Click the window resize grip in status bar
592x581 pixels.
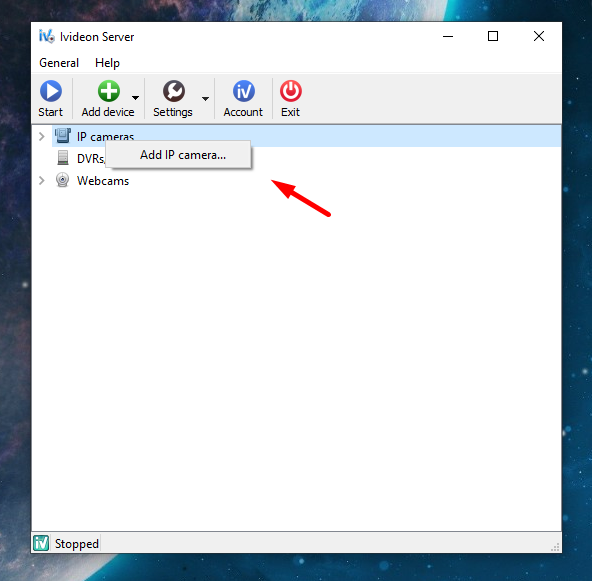click(555, 547)
